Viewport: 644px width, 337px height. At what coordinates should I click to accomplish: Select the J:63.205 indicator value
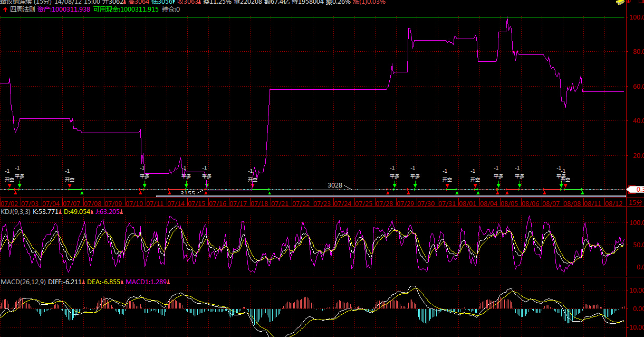tap(108, 211)
